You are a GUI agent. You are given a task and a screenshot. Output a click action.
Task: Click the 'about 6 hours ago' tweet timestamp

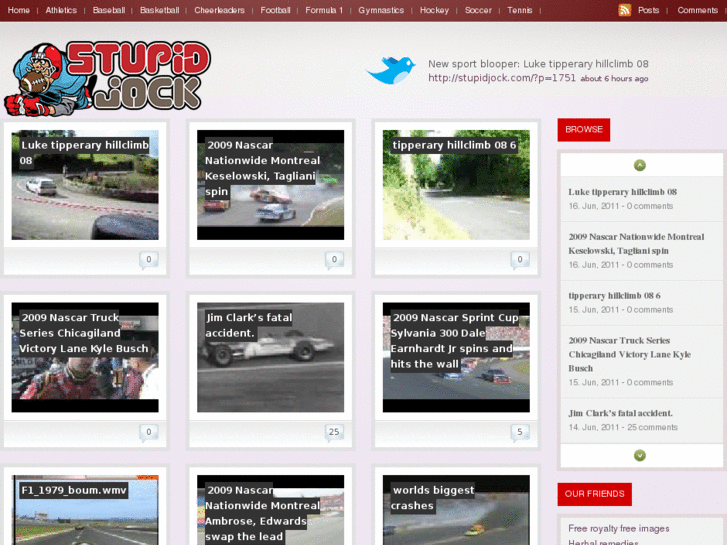[x=614, y=79]
